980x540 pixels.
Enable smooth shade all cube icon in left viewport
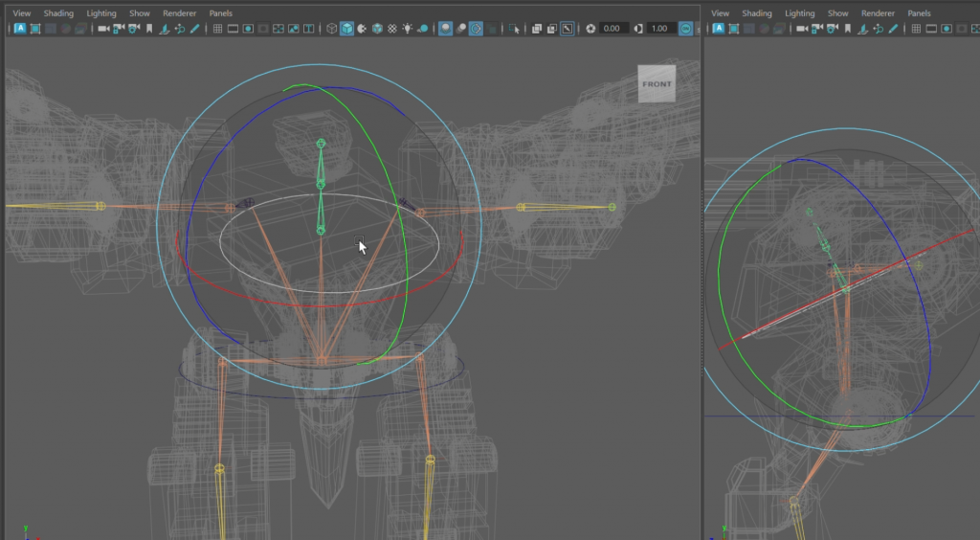pyautogui.click(x=346, y=29)
